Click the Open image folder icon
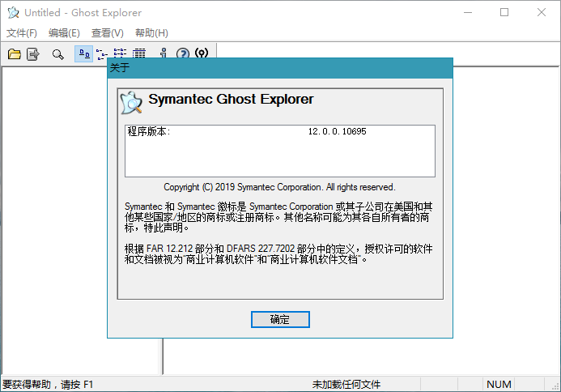 pos(15,54)
